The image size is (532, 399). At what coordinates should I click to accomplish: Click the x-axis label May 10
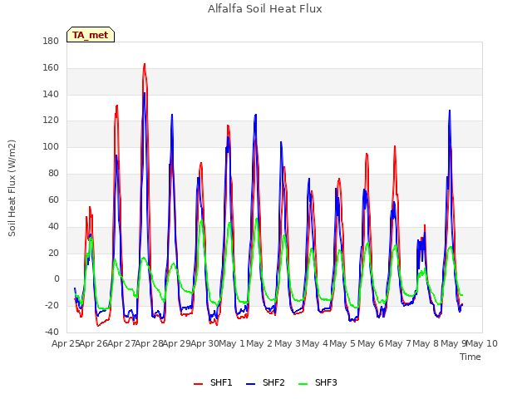click(x=482, y=343)
